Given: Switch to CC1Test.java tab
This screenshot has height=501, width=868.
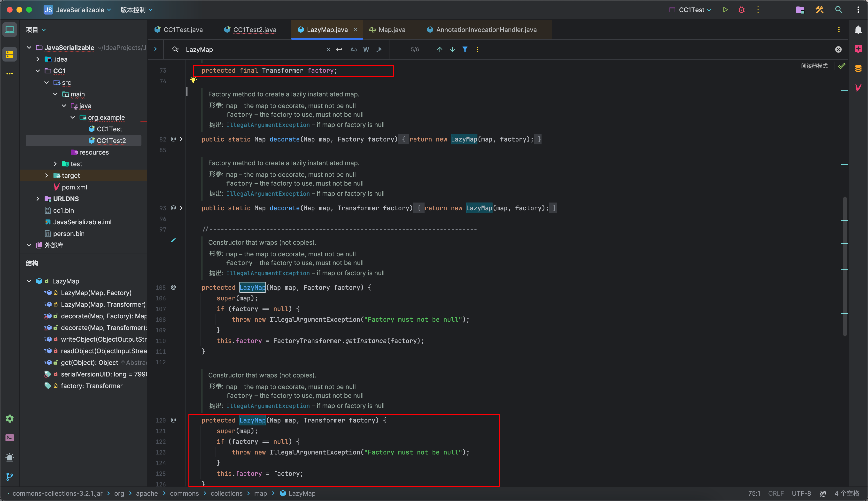Looking at the screenshot, I should pos(179,30).
